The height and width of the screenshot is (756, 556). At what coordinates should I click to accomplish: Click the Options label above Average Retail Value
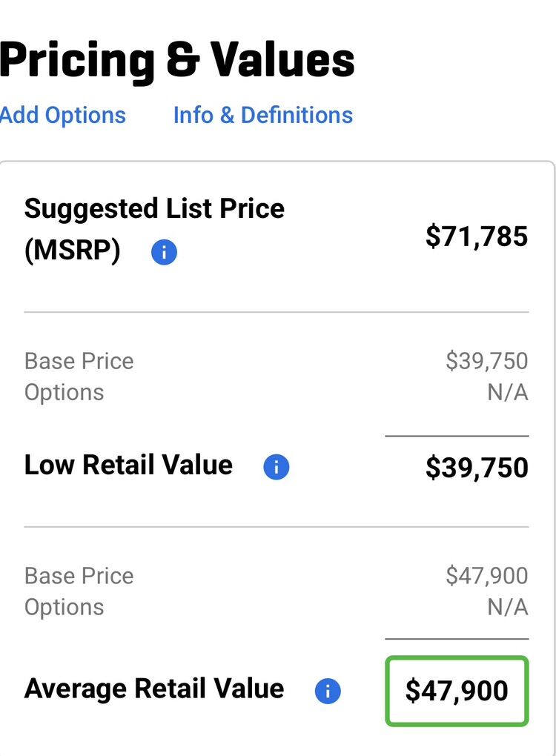click(x=64, y=608)
